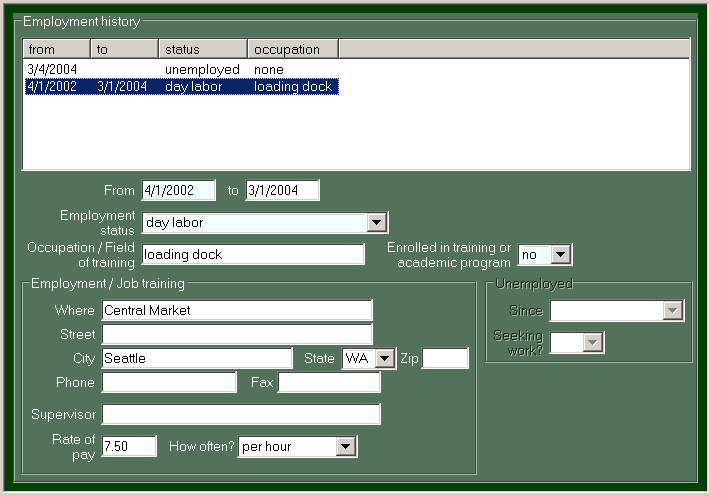Open the Seeking work dropdown arrow

593,343
